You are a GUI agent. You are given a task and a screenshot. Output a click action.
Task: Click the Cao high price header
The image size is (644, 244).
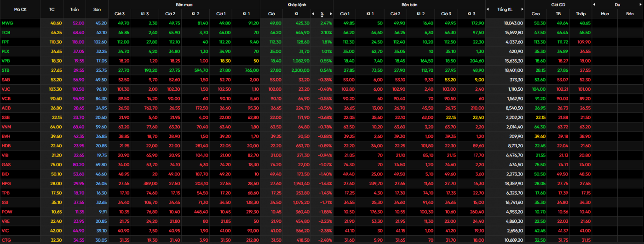tap(536, 14)
